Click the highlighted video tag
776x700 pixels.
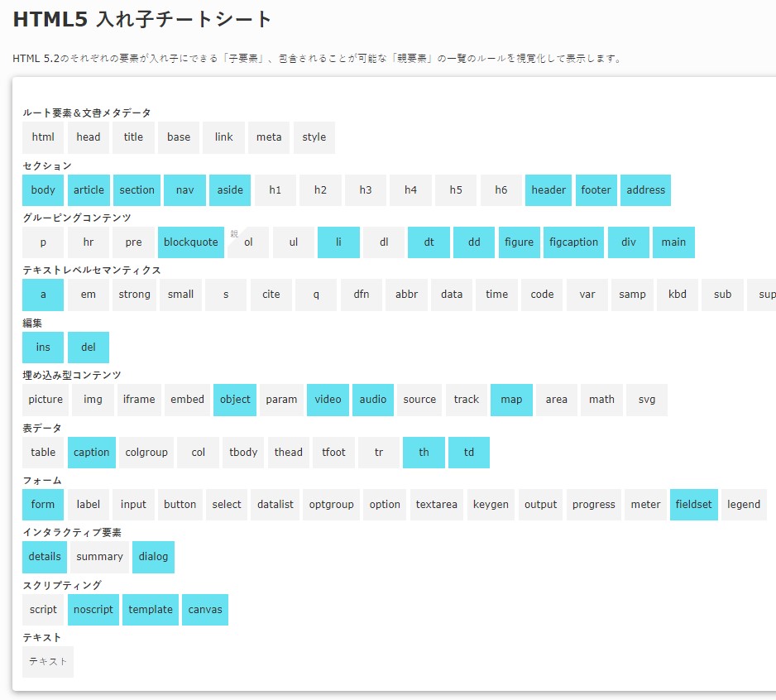(x=328, y=400)
